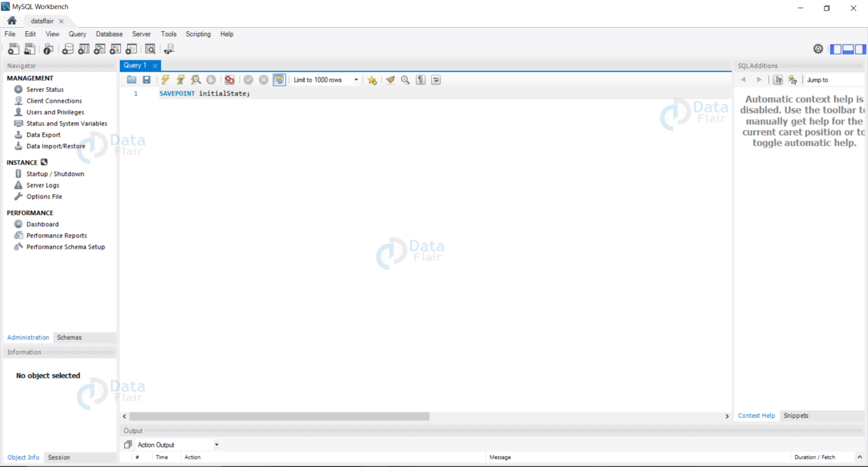This screenshot has width=868, height=467.
Task: Create new view icon
Action: point(99,49)
